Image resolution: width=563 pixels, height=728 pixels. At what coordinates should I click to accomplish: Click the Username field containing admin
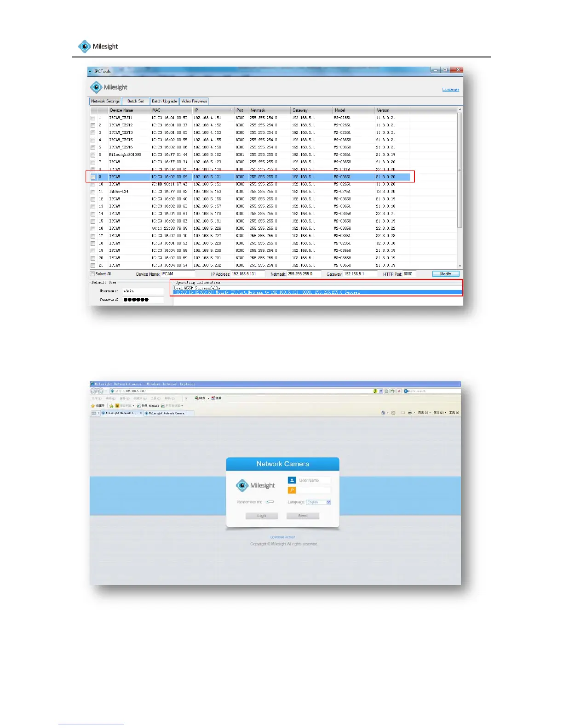(143, 291)
